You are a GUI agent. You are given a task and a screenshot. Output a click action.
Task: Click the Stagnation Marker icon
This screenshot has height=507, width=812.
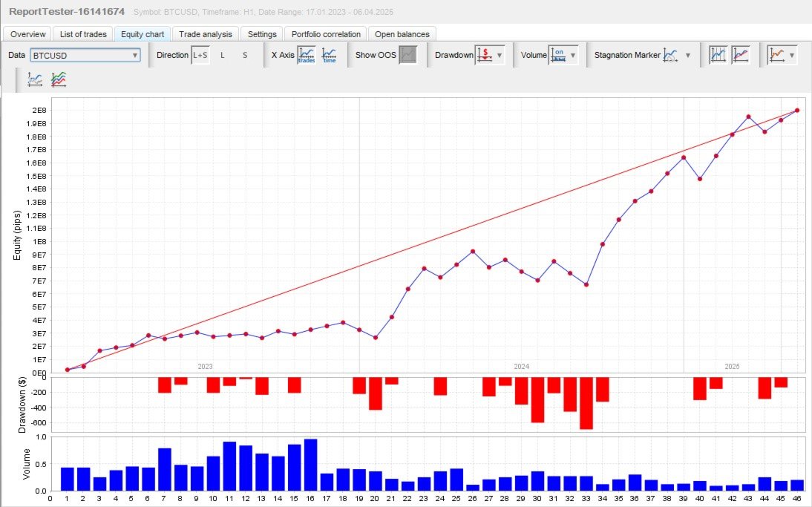pos(671,55)
